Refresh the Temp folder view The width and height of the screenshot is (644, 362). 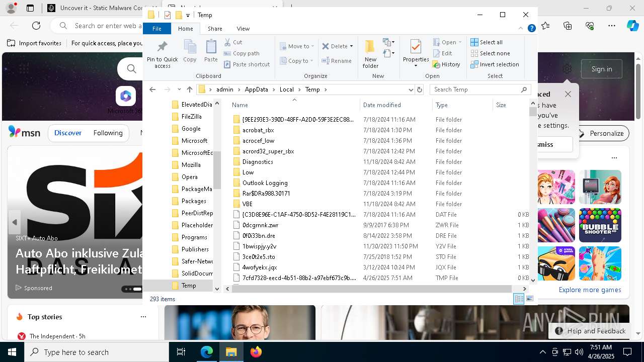point(420,89)
